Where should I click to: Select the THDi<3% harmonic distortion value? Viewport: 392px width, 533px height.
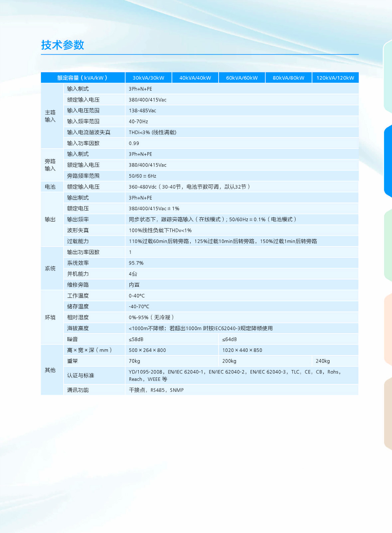[x=152, y=132]
